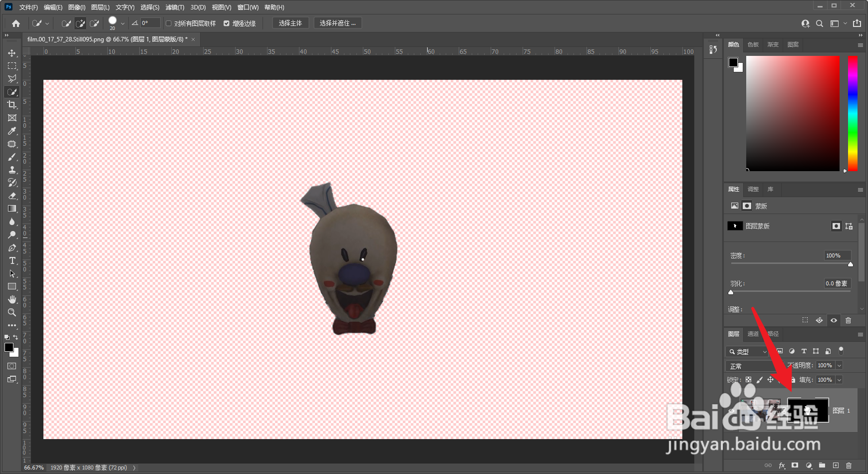The width and height of the screenshot is (868, 474).
Task: Select the Dodge tool
Action: 12,235
